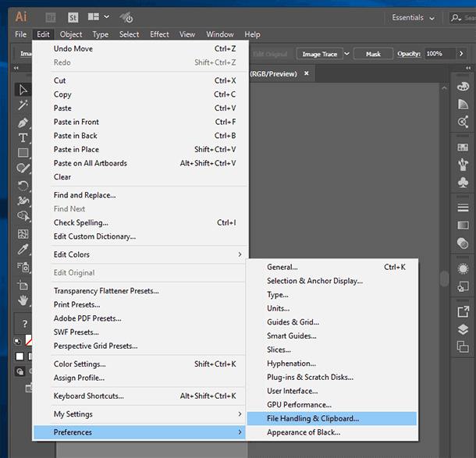Image resolution: width=476 pixels, height=458 pixels.
Task: Choose User Interface preferences
Action: [x=332, y=391]
